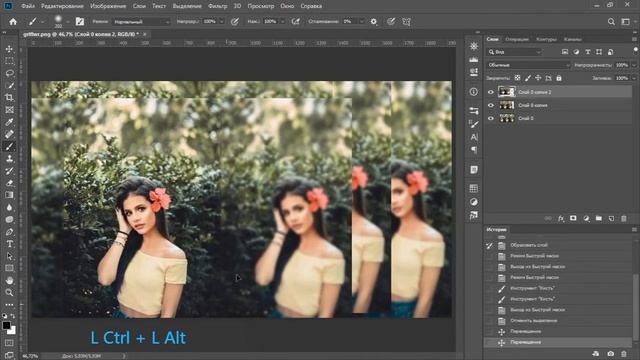Add a layer mask to the layer
This screenshot has width=640, height=360.
(x=573, y=219)
